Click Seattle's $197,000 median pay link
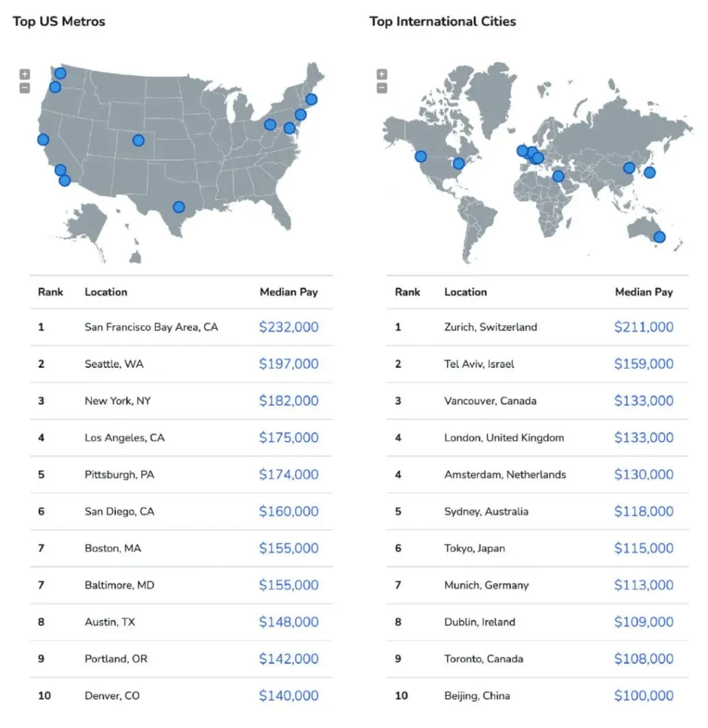Screen dimensions: 708x728 pos(288,364)
